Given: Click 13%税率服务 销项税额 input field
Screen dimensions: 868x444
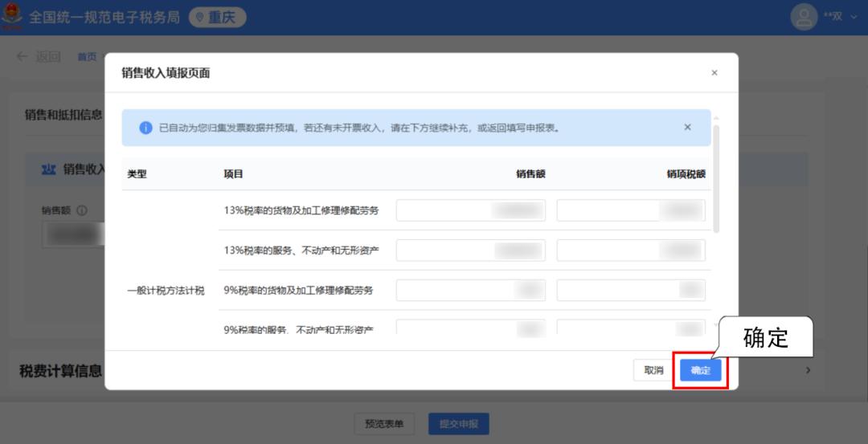Looking at the screenshot, I should click(x=630, y=251).
